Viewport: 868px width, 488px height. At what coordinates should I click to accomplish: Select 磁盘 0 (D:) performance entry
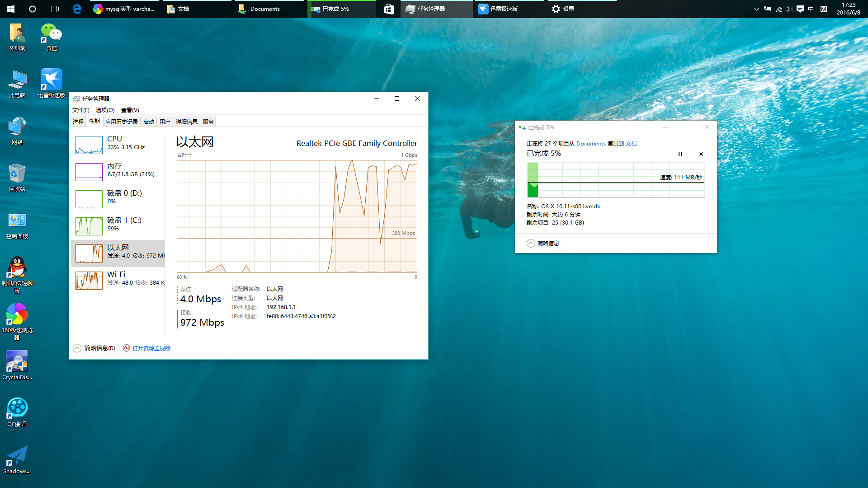118,199
